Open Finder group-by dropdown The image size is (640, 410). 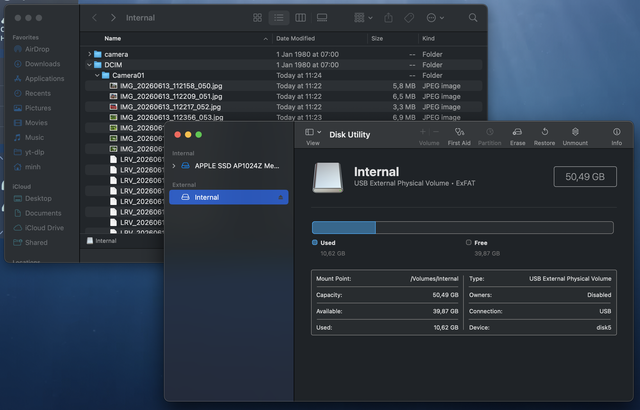pos(363,18)
